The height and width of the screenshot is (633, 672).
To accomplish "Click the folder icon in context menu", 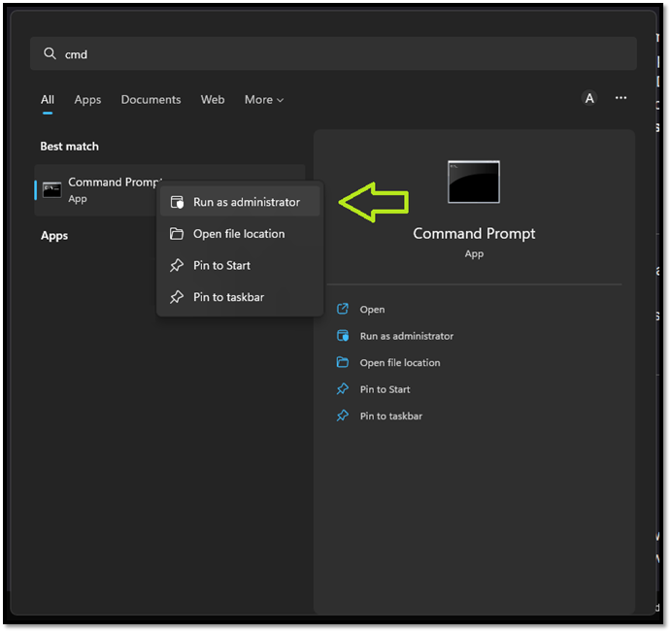I will [177, 234].
